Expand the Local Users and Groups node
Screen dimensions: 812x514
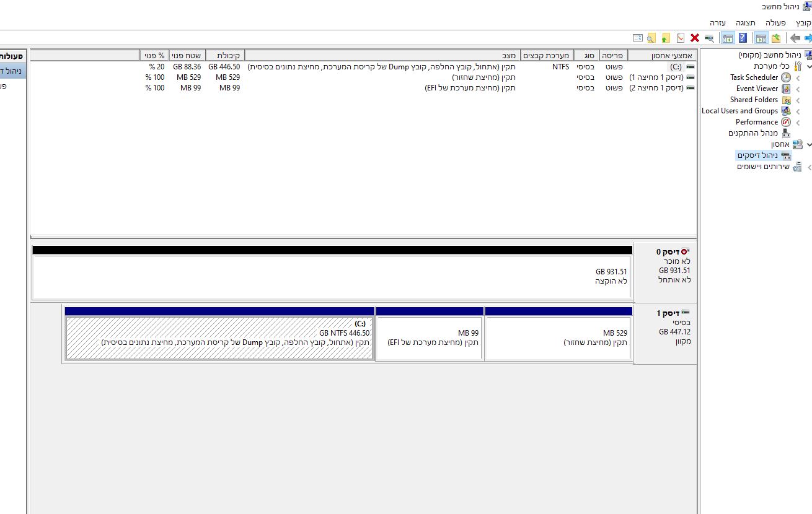(x=798, y=111)
